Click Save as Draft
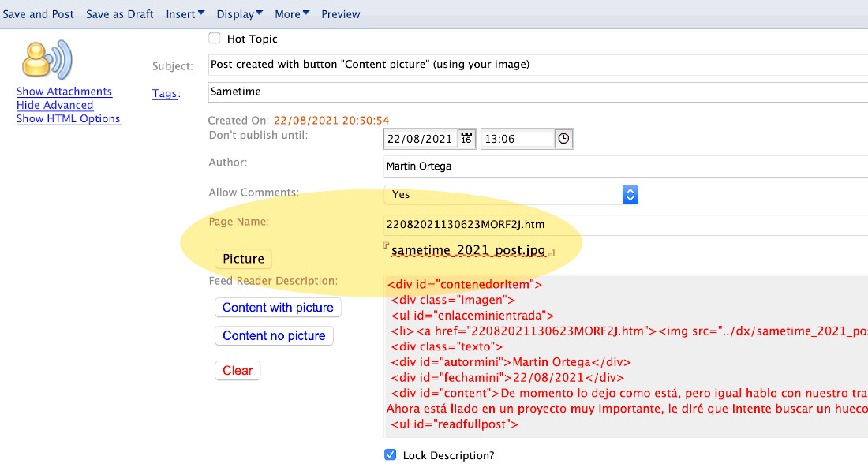The image size is (868, 471). pyautogui.click(x=120, y=14)
